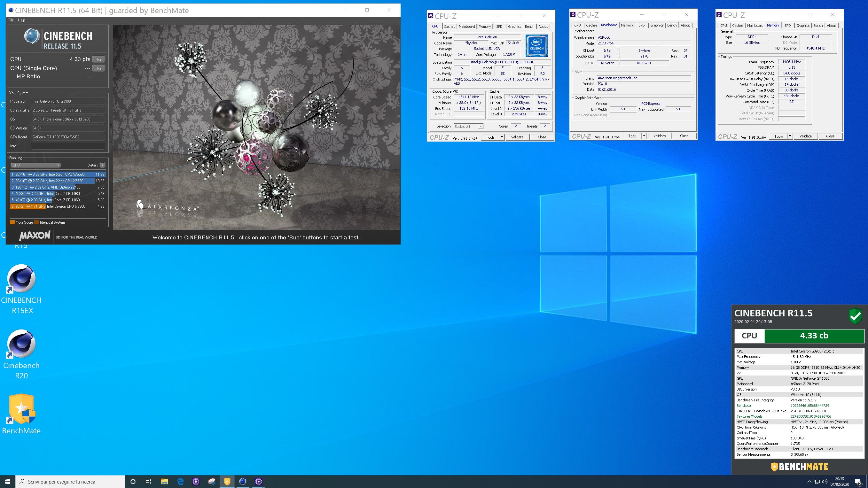The width and height of the screenshot is (868, 488).
Task: Click the Your Score orange swatch
Action: (12, 222)
